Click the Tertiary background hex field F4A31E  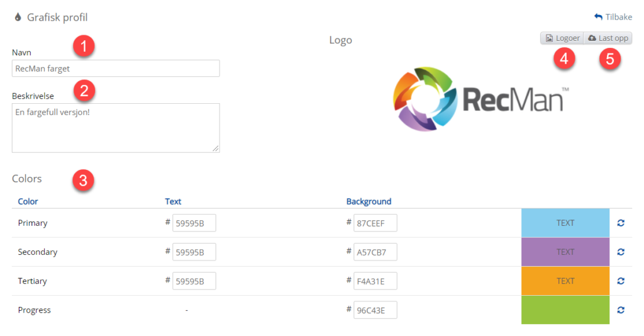[375, 281]
